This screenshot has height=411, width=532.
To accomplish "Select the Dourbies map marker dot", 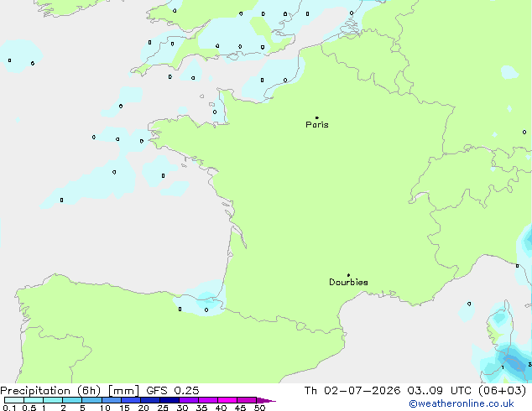I will [x=348, y=275].
